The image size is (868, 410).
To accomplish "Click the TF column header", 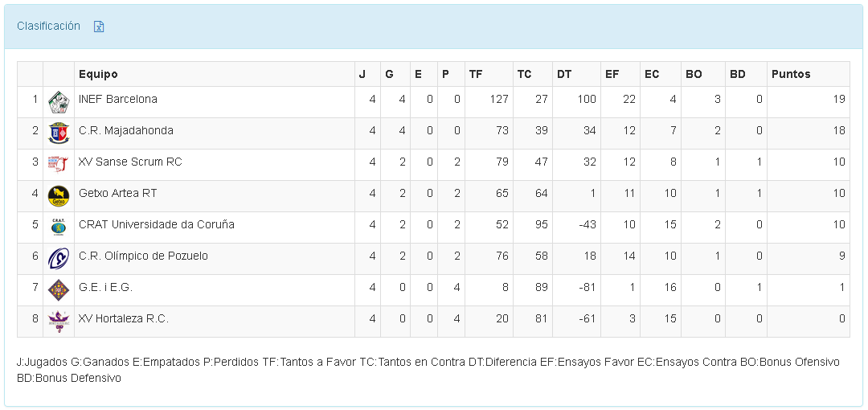I will [476, 74].
